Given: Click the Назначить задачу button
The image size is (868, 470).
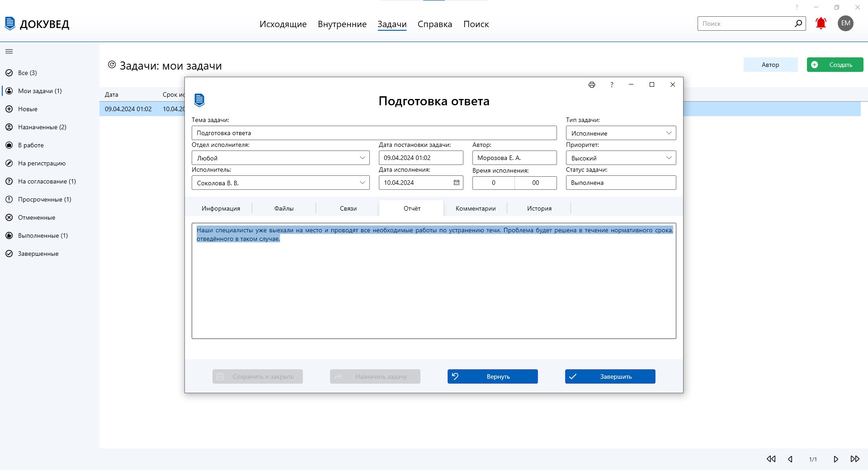Looking at the screenshot, I should pos(375,376).
